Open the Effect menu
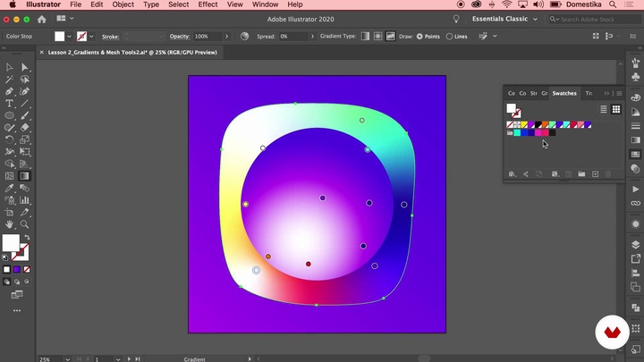This screenshot has height=362, width=644. click(208, 4)
